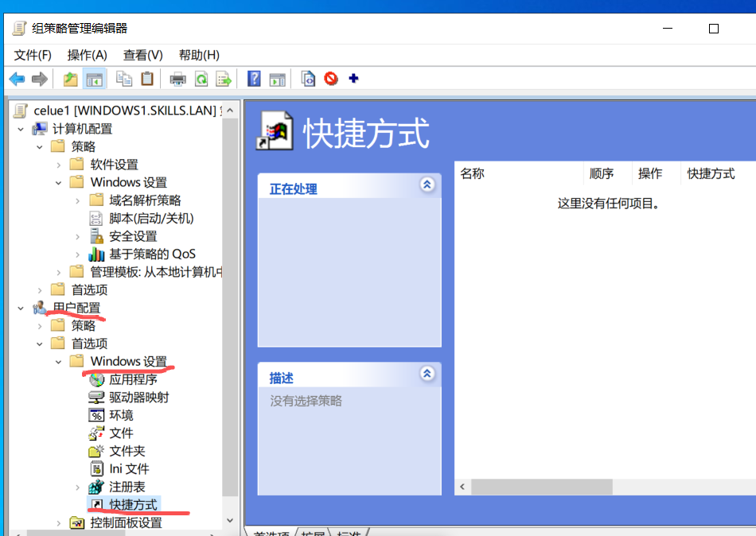
Task: Open the 查看(V) menu
Action: point(142,55)
